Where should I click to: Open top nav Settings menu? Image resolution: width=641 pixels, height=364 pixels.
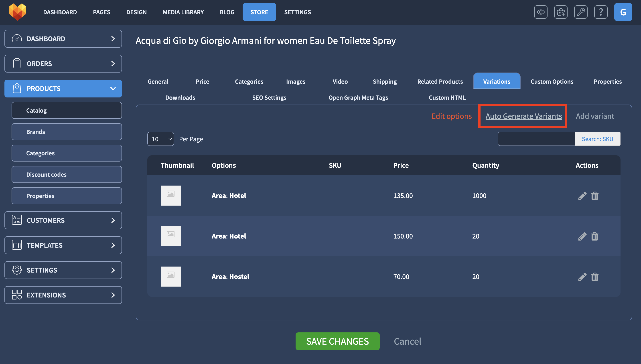coord(298,12)
